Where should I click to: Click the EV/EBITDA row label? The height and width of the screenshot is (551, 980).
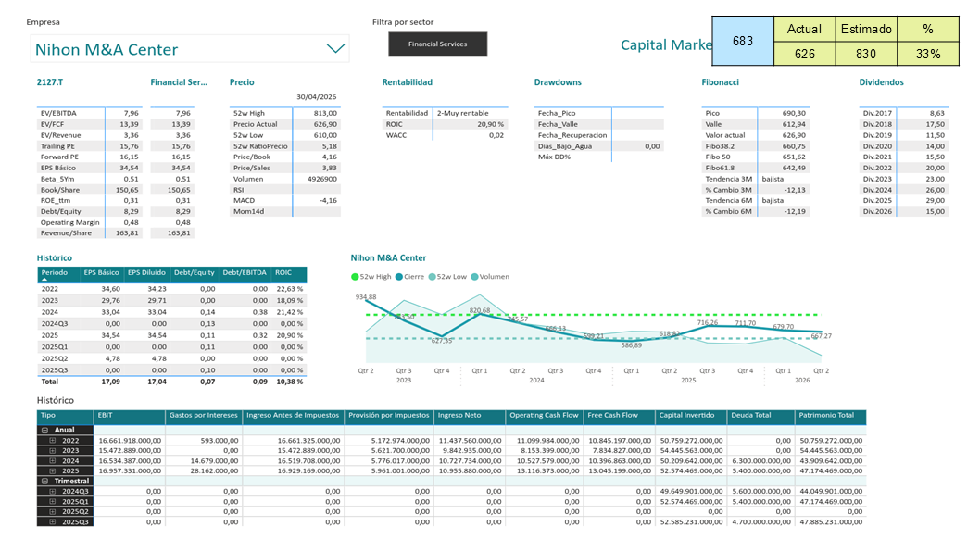(58, 114)
